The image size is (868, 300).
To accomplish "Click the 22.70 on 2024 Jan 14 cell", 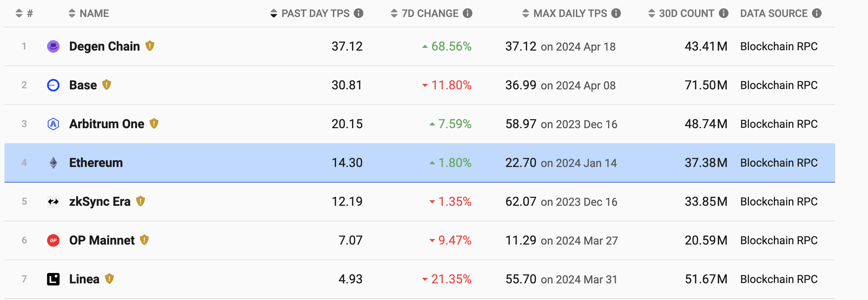I will [561, 163].
